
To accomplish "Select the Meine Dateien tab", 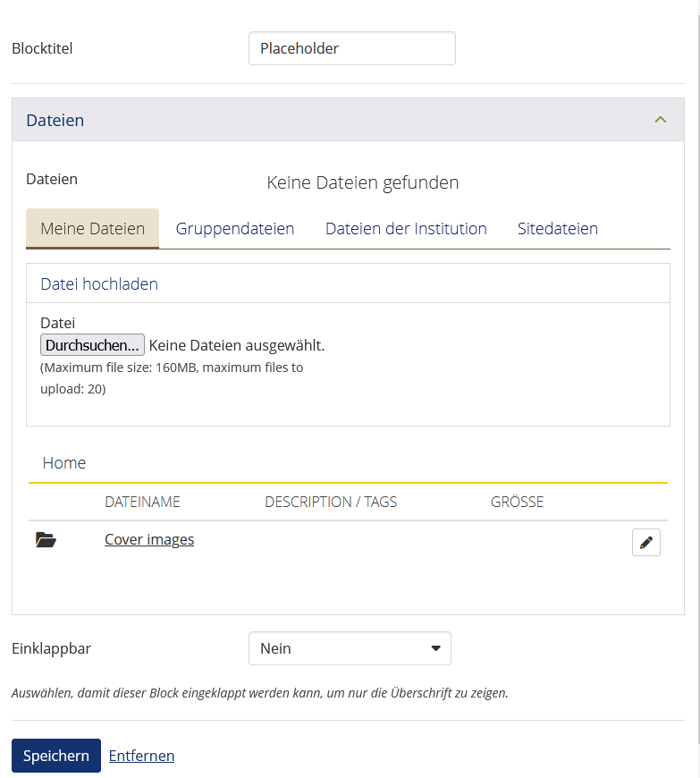I will [x=92, y=228].
